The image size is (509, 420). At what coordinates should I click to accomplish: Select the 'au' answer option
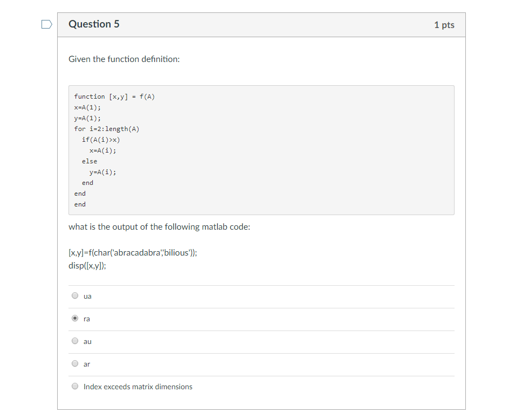pyautogui.click(x=75, y=341)
